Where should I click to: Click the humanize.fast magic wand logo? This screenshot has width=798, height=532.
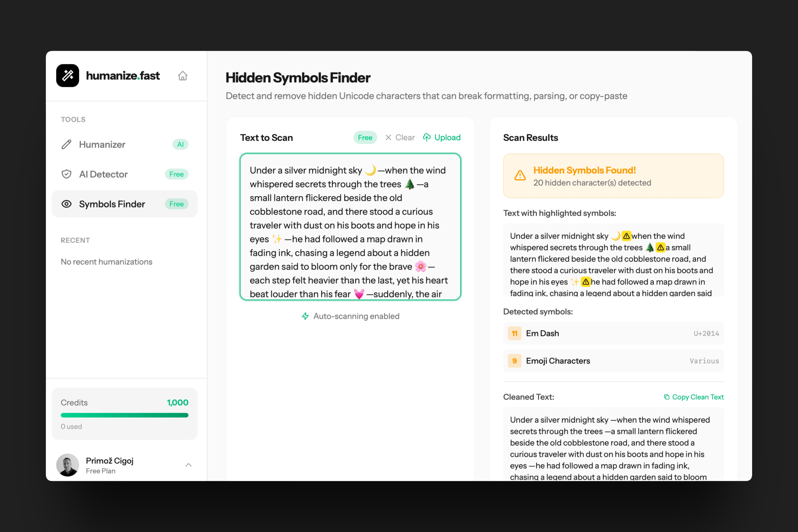pyautogui.click(x=68, y=76)
